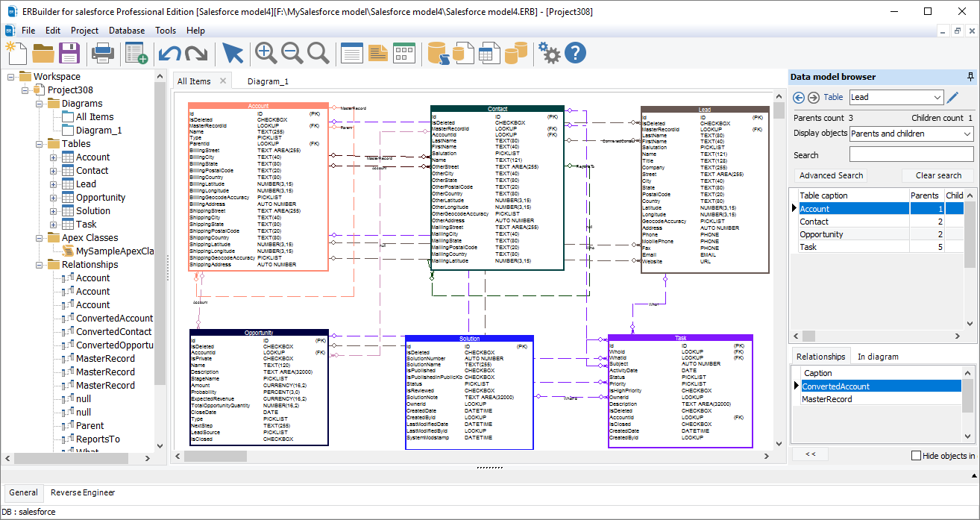Expand the Opportunity table tree node
The height and width of the screenshot is (520, 980).
coord(53,198)
